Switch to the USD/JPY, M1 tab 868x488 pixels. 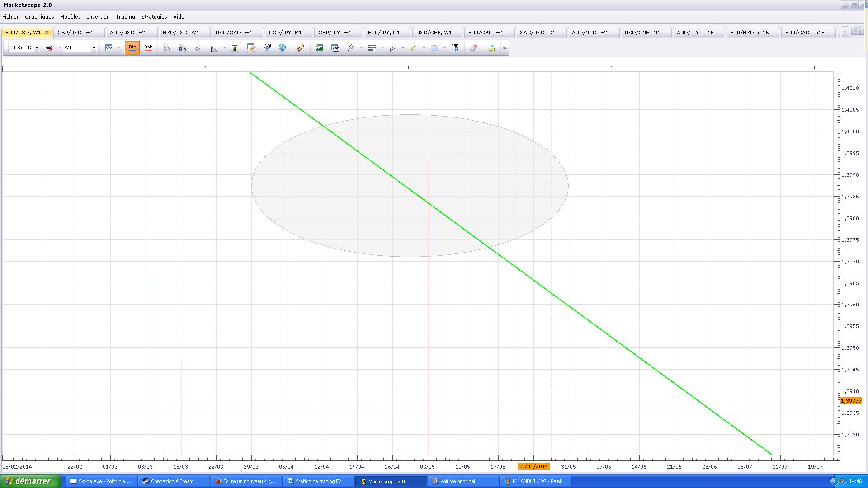tap(285, 33)
